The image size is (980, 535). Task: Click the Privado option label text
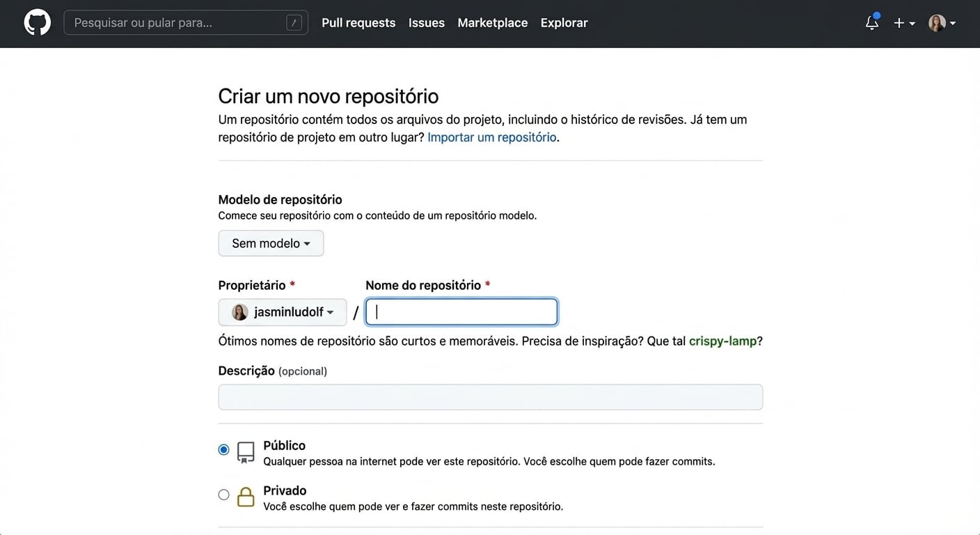point(285,490)
